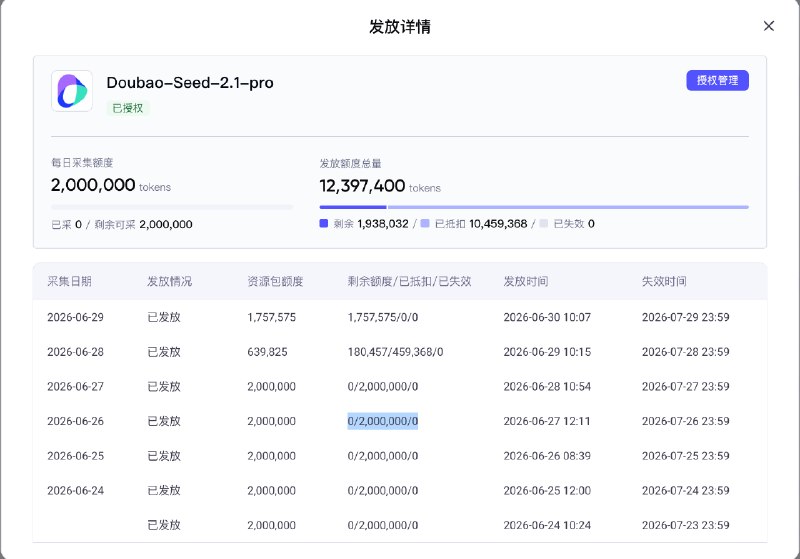Viewport: 800px width, 559px height.
Task: Click the 639,825 quota cell
Action: click(x=267, y=352)
